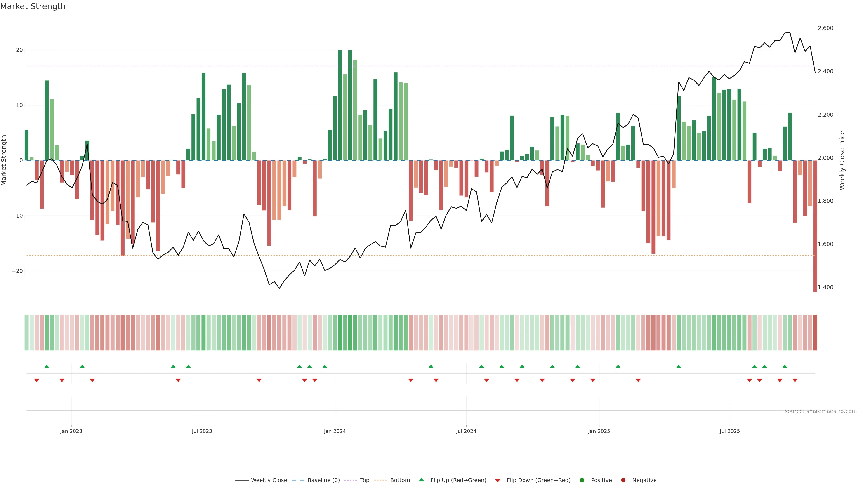Open the source: sharemaestro.com text
This screenshot has width=868, height=488.
point(821,411)
